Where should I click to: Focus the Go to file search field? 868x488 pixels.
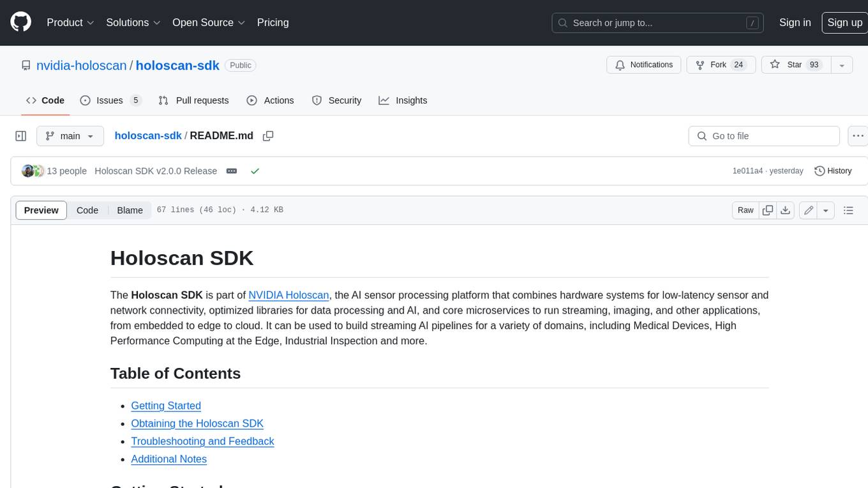click(764, 136)
